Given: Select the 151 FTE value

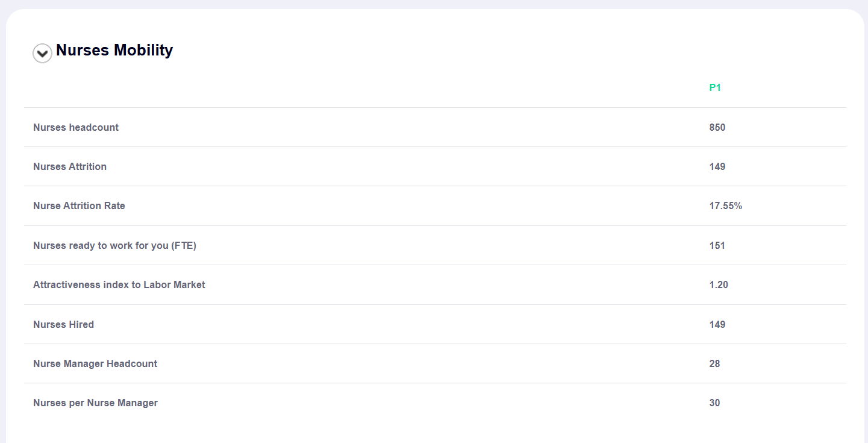Looking at the screenshot, I should 717,246.
